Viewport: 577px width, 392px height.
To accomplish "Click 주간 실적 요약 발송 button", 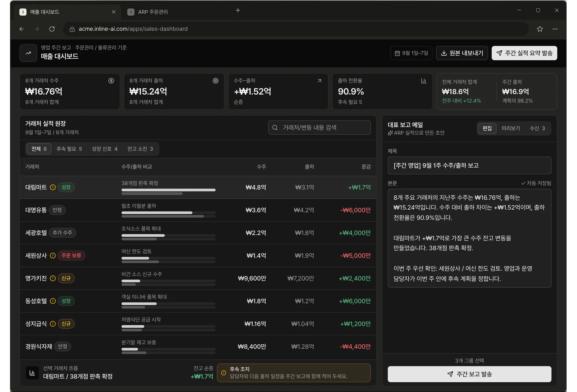I will pos(524,53).
